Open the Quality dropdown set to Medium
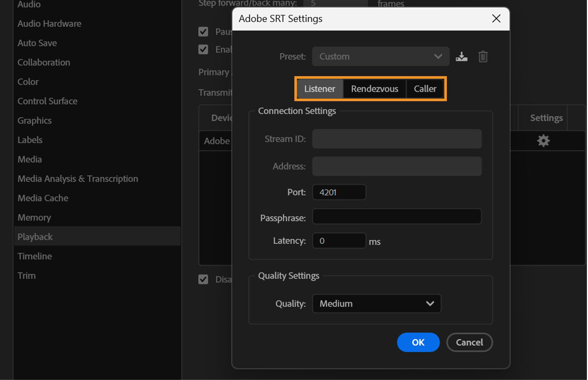This screenshot has height=380, width=588. [376, 303]
